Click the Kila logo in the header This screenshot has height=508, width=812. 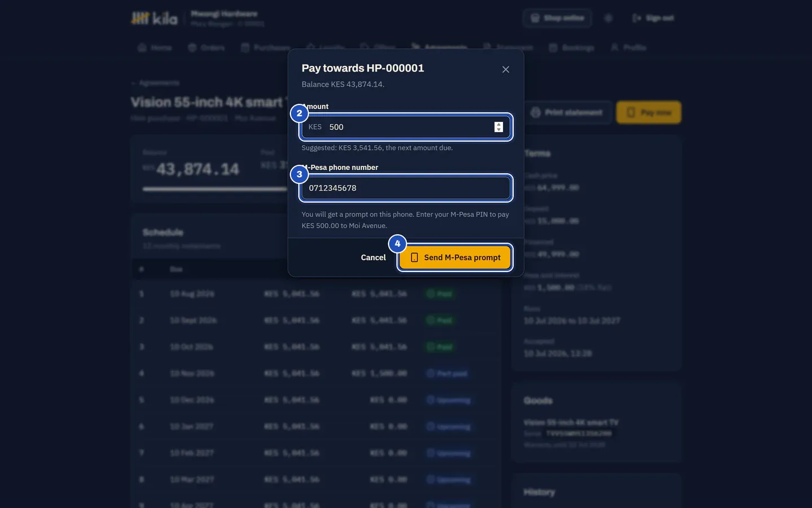154,19
